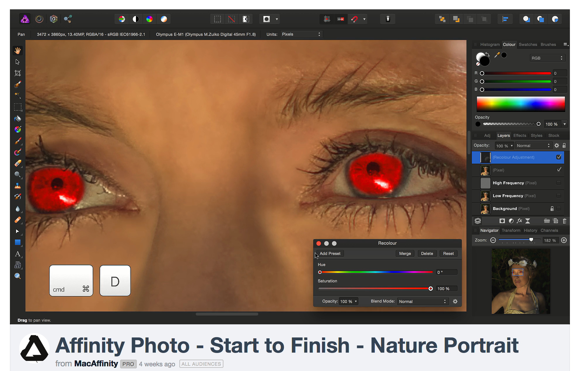Open the RGB colour model dropdown
The image size is (588, 371).
click(x=547, y=58)
